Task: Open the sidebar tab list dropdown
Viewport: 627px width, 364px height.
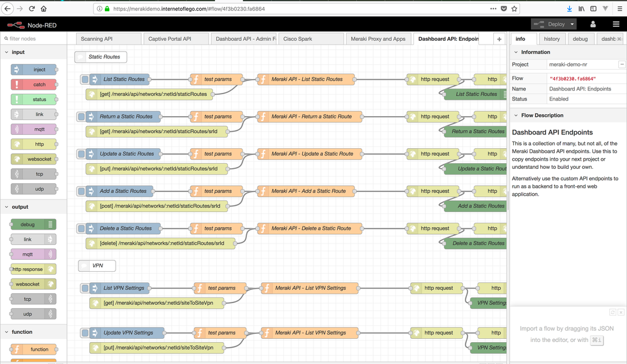Action: pos(619,39)
